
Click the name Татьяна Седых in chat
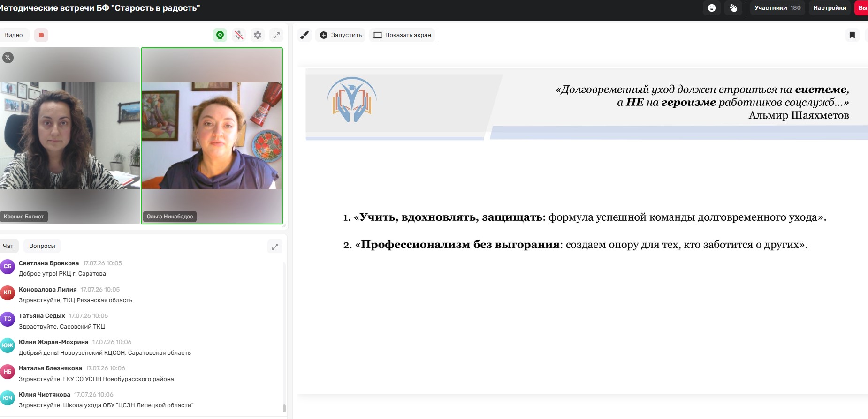point(42,316)
